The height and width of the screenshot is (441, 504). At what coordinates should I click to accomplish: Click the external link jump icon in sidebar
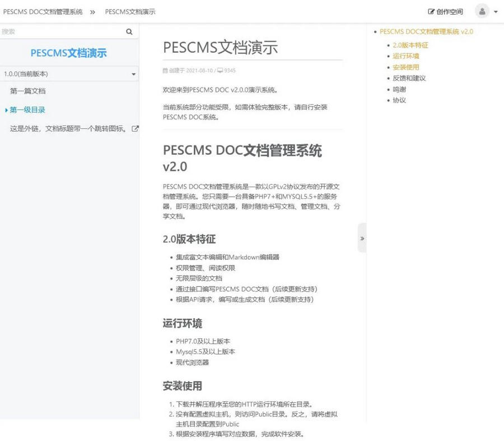pos(134,128)
